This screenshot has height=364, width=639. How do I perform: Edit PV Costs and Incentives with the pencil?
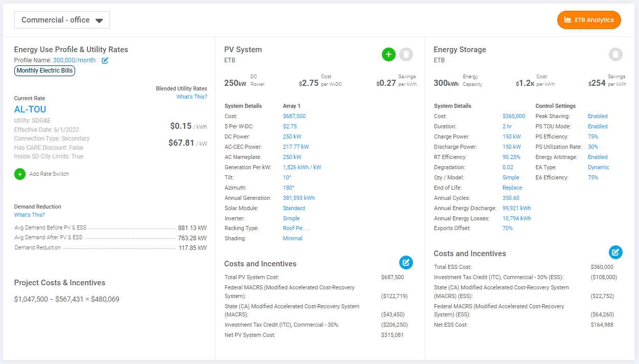(406, 262)
